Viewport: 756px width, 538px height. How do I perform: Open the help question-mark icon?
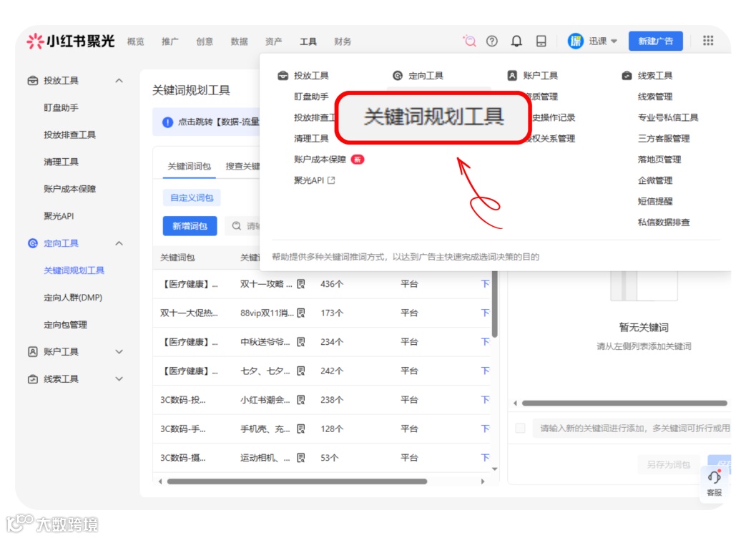tap(492, 41)
